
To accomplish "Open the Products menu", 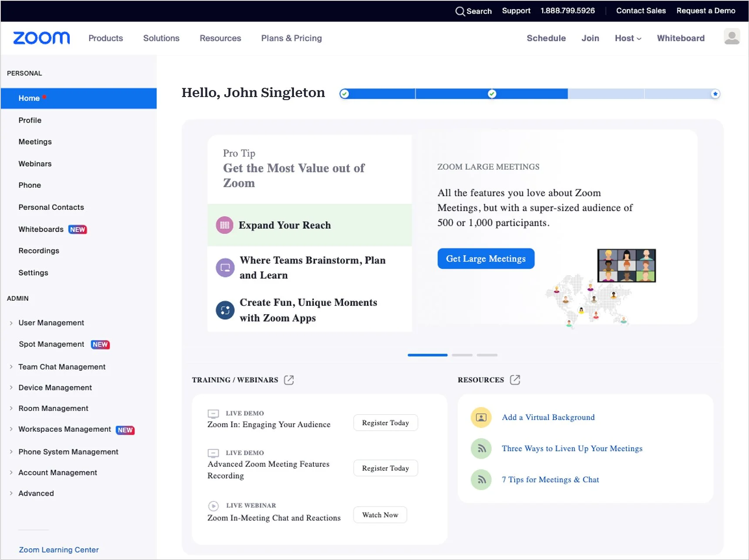I will [106, 38].
